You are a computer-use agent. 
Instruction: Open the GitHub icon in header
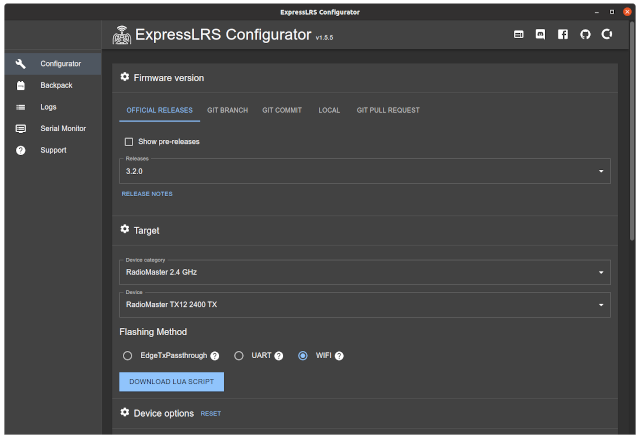tap(585, 34)
